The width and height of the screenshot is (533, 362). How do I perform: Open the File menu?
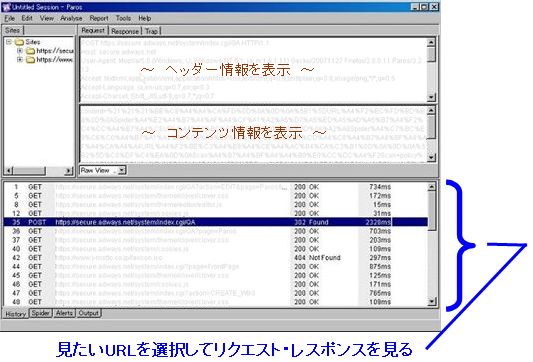tap(10, 18)
